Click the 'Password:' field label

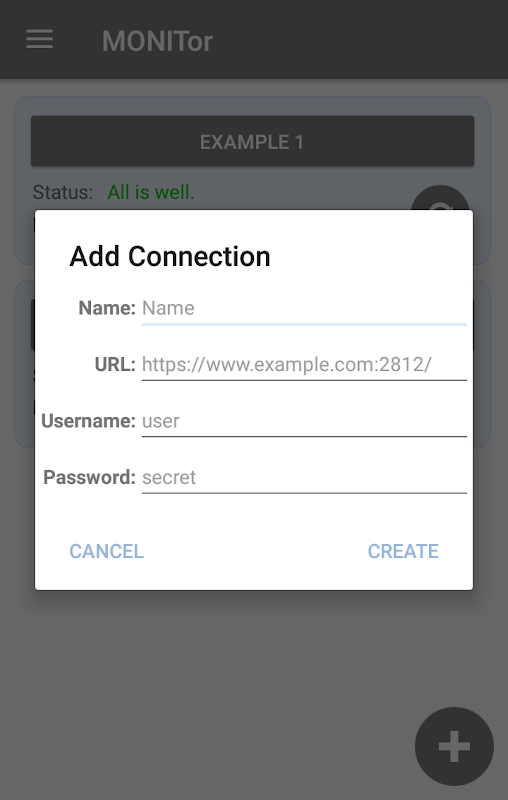89,478
